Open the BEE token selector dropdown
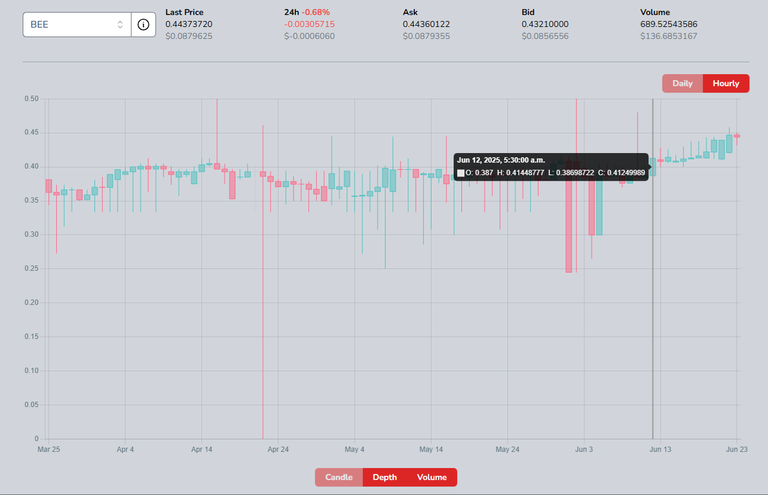 pyautogui.click(x=77, y=24)
